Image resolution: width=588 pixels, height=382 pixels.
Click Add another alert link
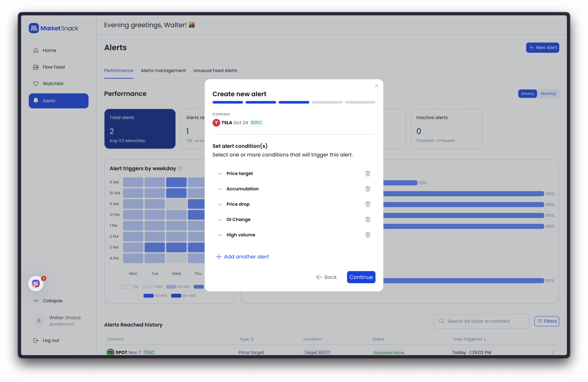(x=242, y=257)
